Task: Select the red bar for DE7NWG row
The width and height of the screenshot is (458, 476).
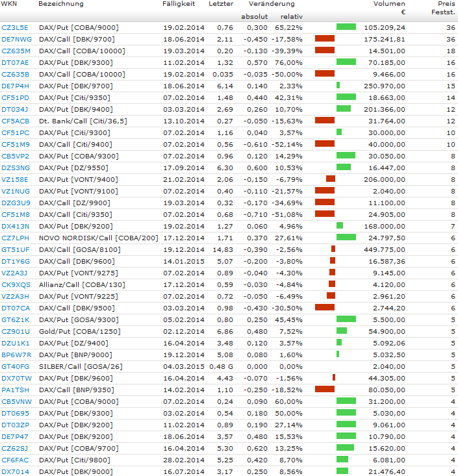Action: click(325, 38)
